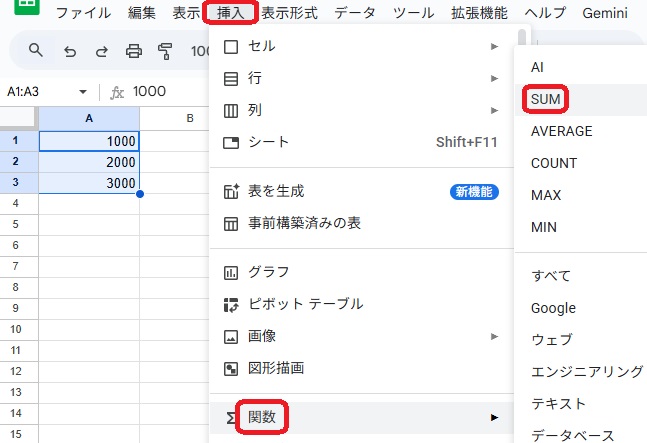Select cell A3 containing 3000
The height and width of the screenshot is (443, 647).
click(89, 183)
